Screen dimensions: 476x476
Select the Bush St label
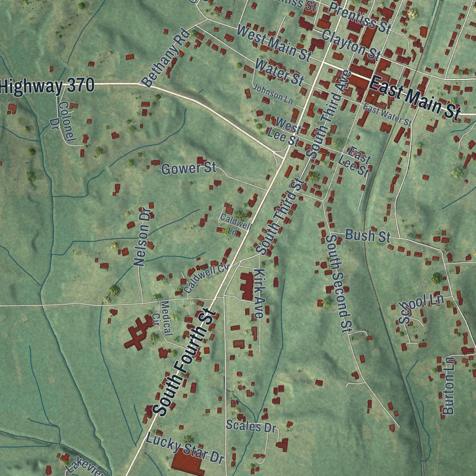368,236
